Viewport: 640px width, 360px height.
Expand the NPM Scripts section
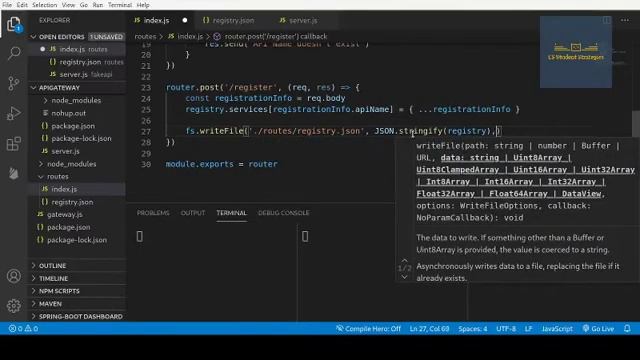77,291
